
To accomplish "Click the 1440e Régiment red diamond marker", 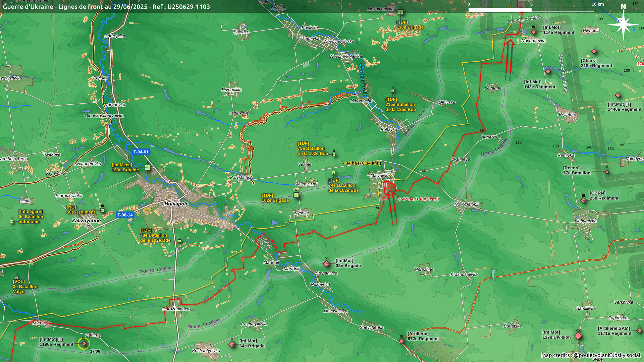I will 618,95.
